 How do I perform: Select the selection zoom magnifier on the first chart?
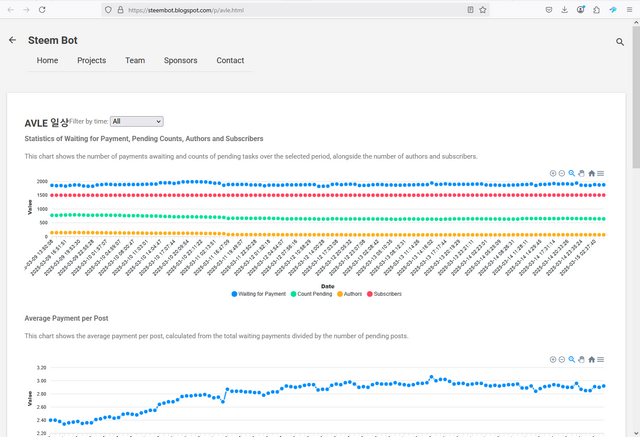point(572,173)
